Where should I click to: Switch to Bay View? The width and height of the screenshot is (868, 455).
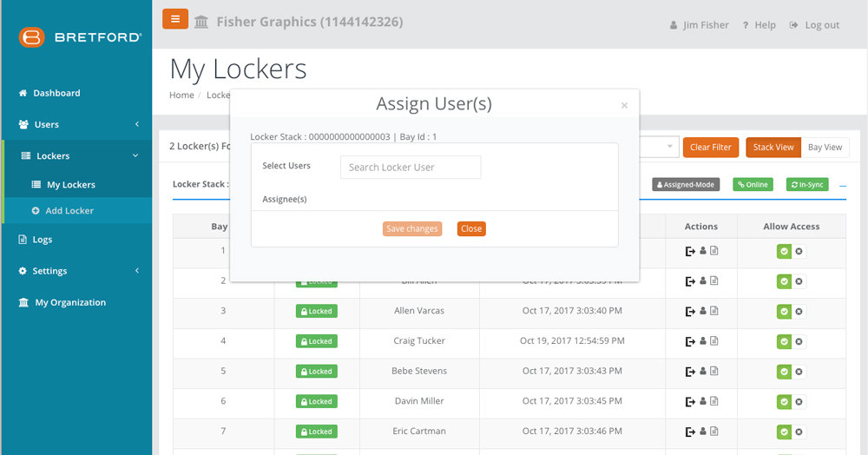825,148
